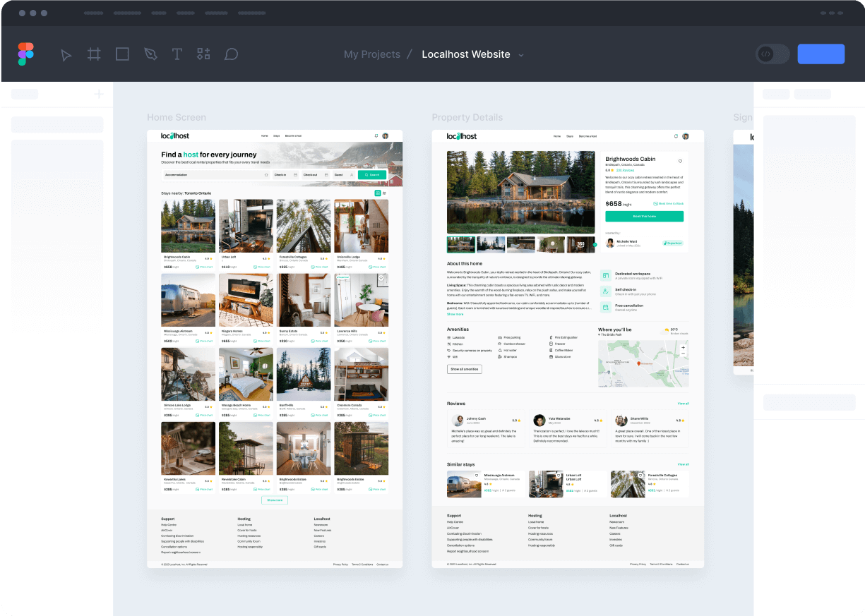Open the Guest selector in search bar
The image size is (865, 616).
point(342,174)
